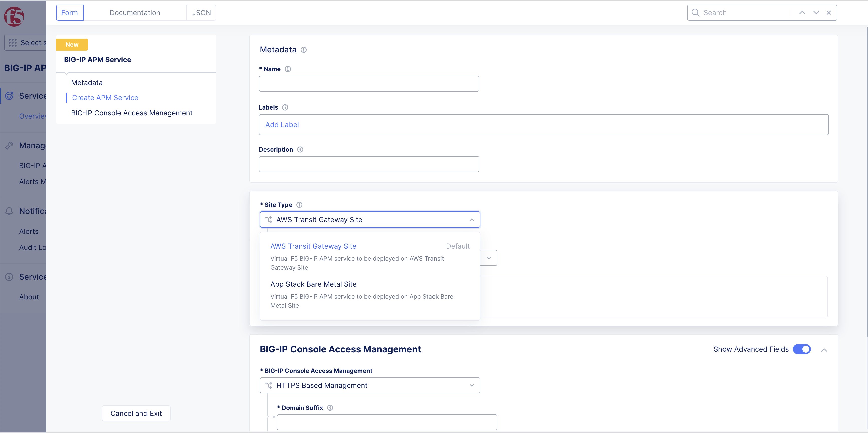Click the info icon beside Domain Suffix
The width and height of the screenshot is (868, 433).
point(330,408)
